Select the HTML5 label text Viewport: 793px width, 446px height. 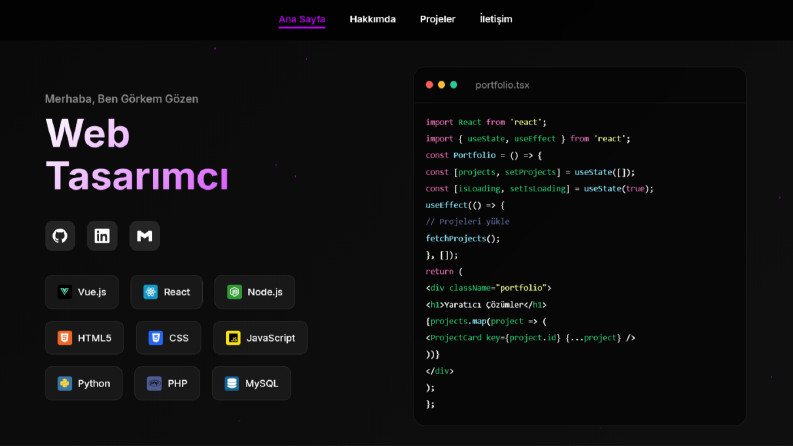[x=95, y=338]
